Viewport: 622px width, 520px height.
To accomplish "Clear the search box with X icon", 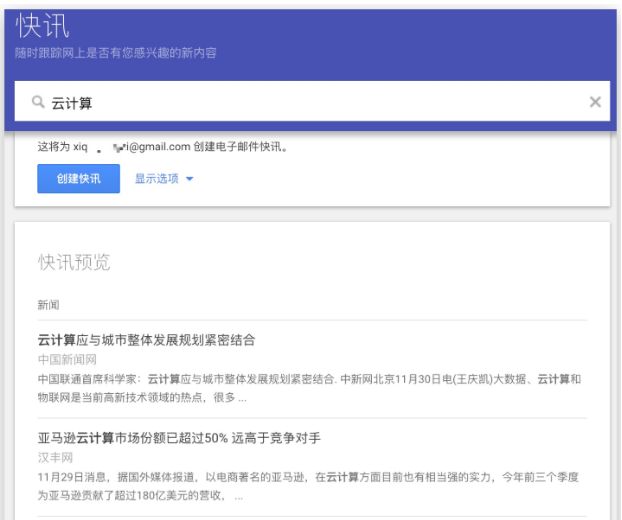I will (x=595, y=102).
